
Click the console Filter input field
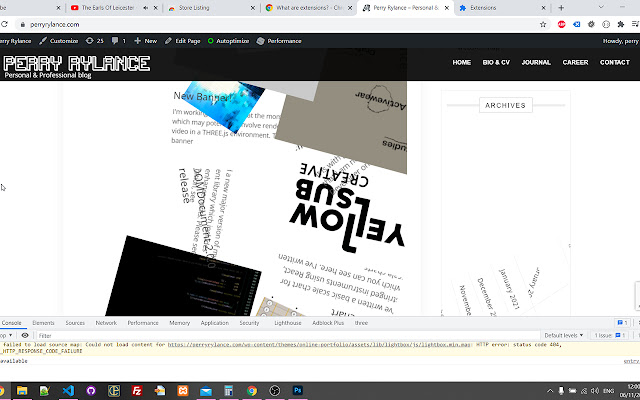coord(286,336)
